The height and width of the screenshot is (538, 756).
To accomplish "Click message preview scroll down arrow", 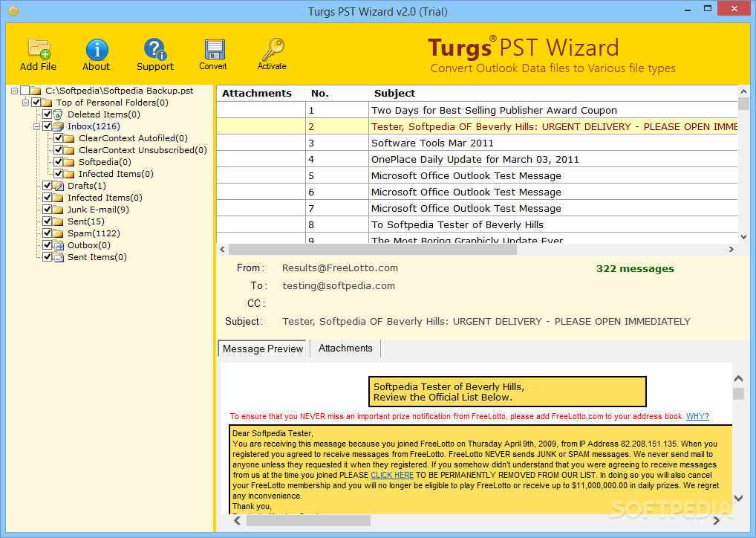I will pyautogui.click(x=738, y=498).
